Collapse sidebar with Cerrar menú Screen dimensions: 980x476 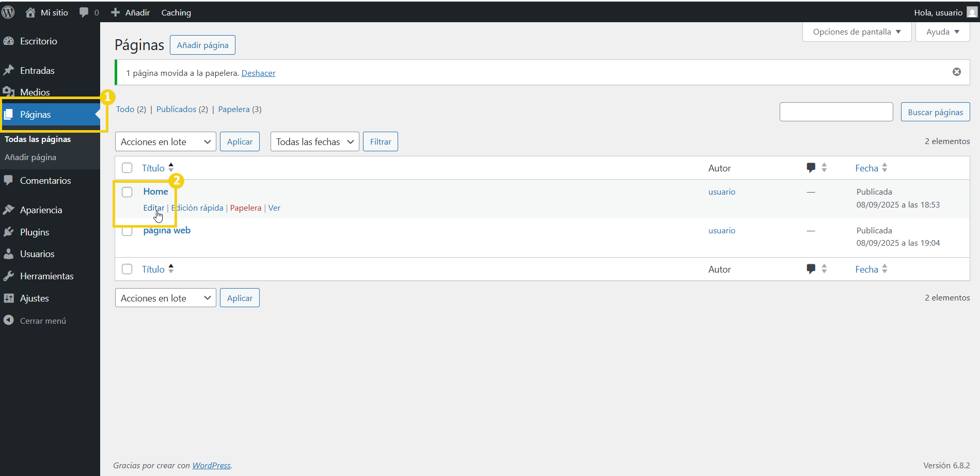(x=43, y=321)
